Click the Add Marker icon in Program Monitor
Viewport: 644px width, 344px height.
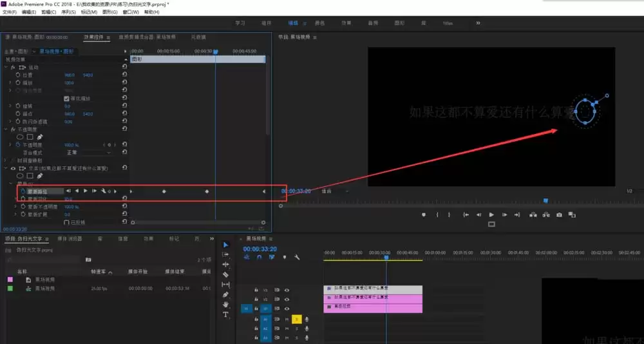423,215
